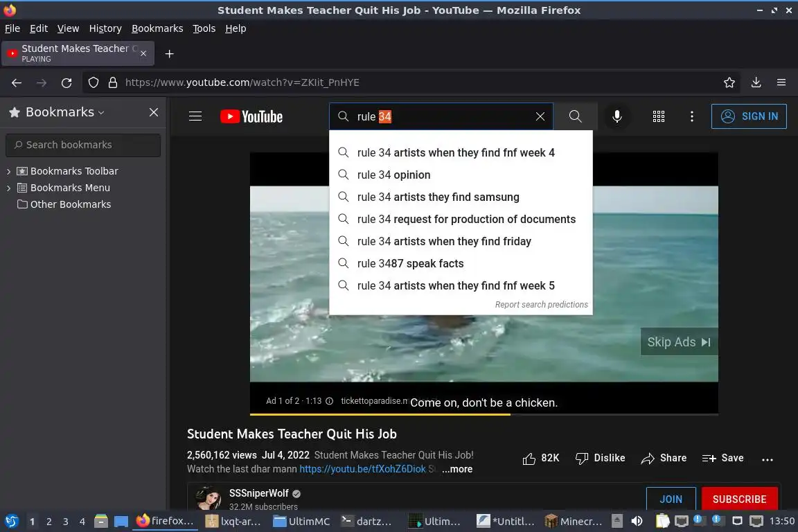The image size is (798, 532).
Task: Open the lxqt-archiver taskbar window
Action: tap(233, 522)
